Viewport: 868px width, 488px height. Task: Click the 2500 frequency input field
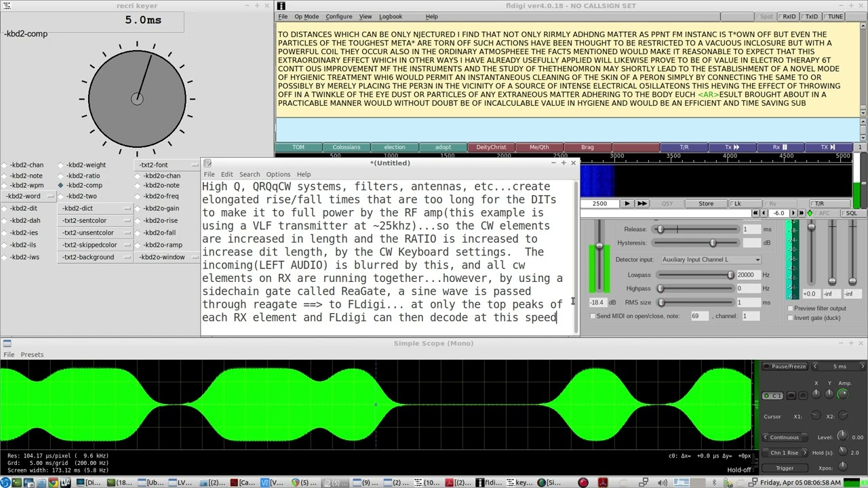point(599,203)
